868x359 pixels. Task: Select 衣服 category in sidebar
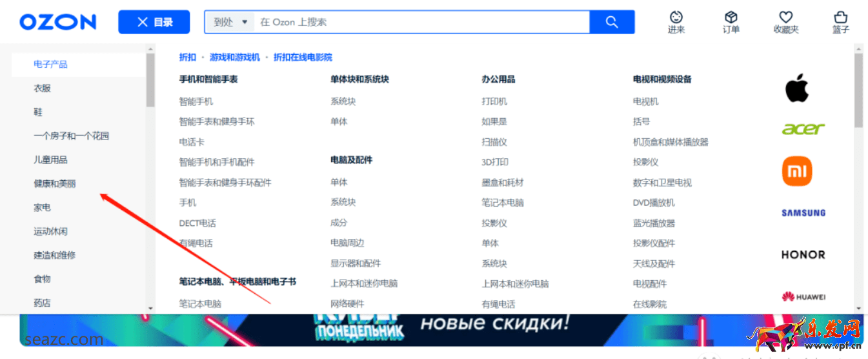click(x=42, y=88)
